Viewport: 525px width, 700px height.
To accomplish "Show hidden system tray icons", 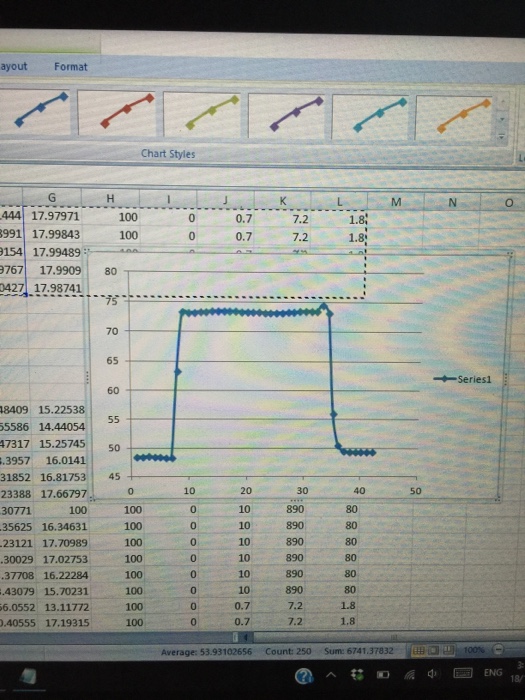I will [331, 675].
